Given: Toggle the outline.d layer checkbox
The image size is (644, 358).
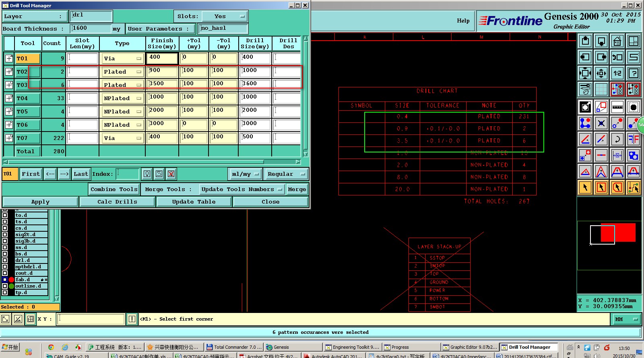Looking at the screenshot, I should (x=5, y=286).
